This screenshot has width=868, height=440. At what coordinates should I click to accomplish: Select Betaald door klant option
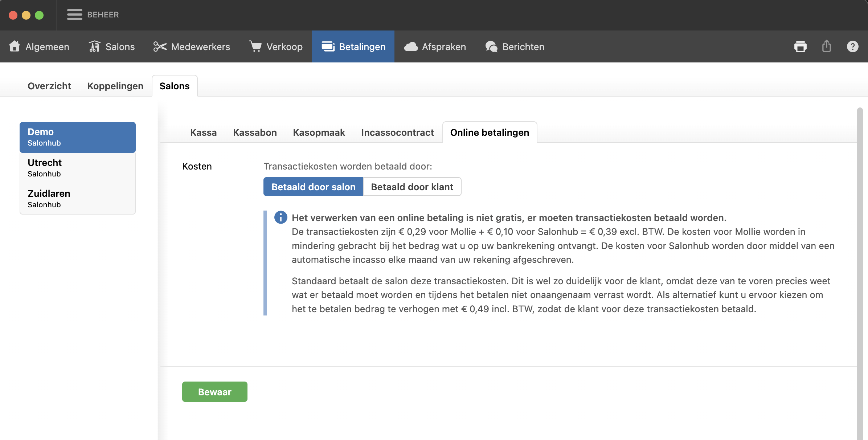tap(412, 187)
